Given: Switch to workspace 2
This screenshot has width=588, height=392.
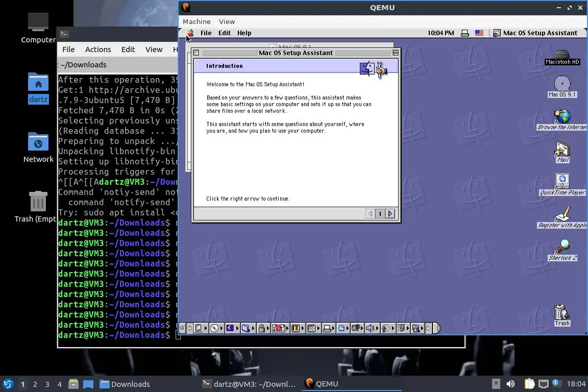Looking at the screenshot, I should coord(35,384).
